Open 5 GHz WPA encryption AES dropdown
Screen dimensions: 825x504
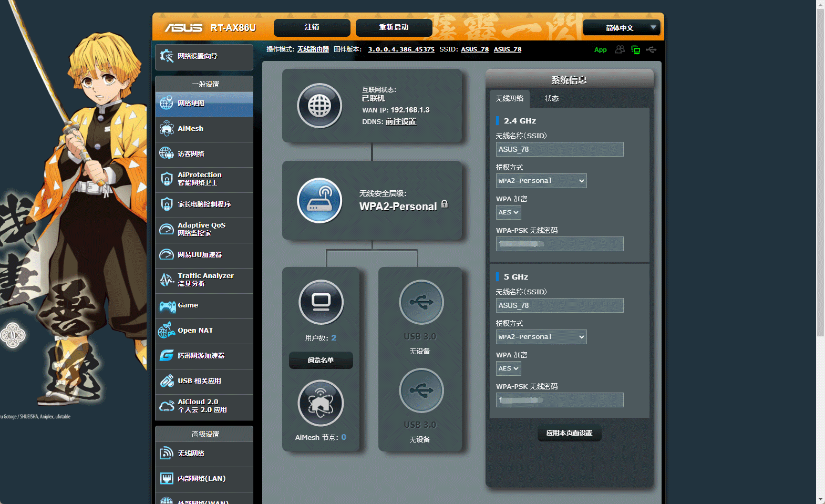pyautogui.click(x=509, y=368)
